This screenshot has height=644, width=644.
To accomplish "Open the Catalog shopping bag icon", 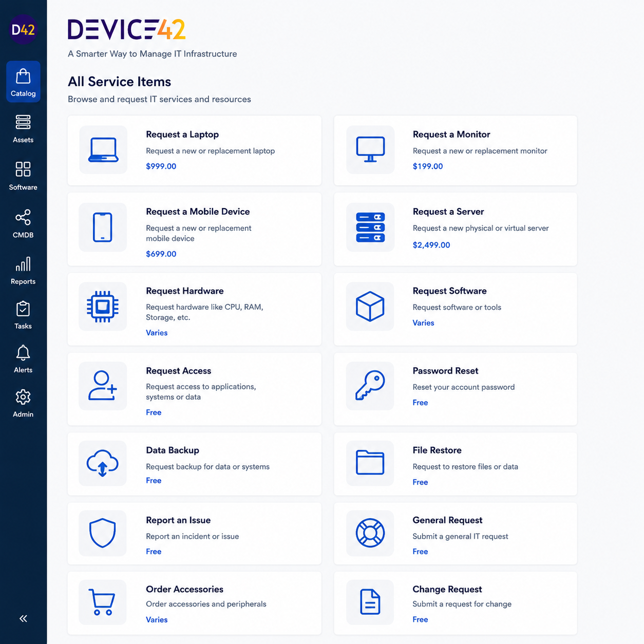I will click(x=23, y=76).
